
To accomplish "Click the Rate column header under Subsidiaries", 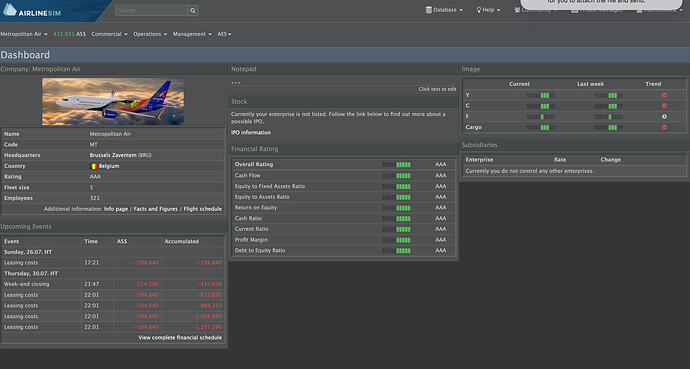I will click(x=560, y=160).
